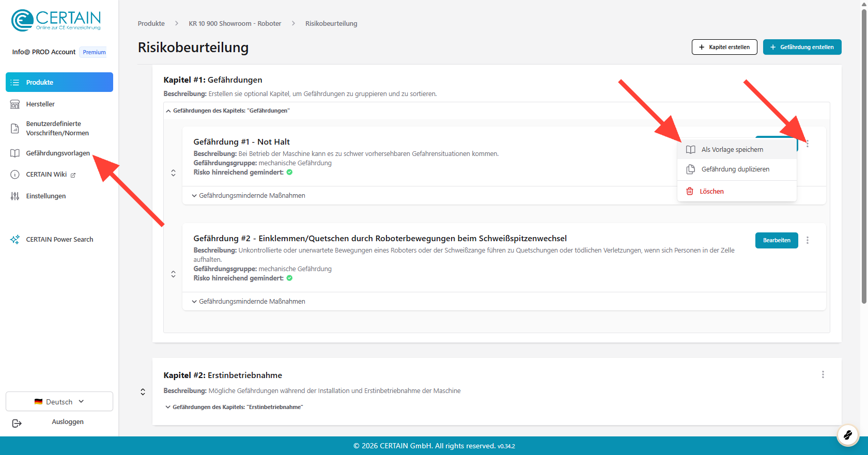Expand Gefährdungen des Kapitels "Erstinbetriebnahme"
868x455 pixels.
pyautogui.click(x=234, y=407)
